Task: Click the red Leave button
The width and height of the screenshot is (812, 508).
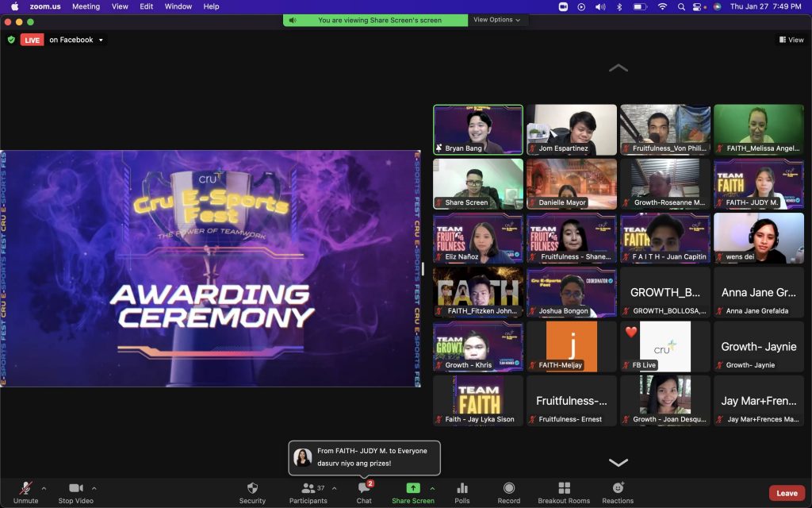Action: [x=787, y=493]
